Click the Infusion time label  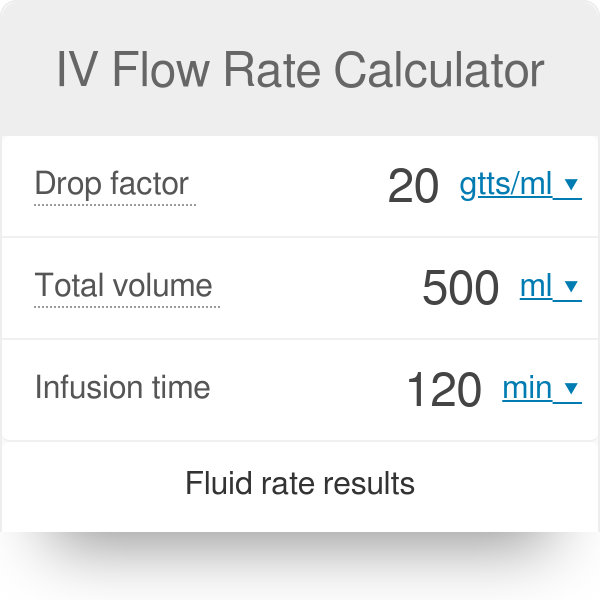tap(122, 387)
